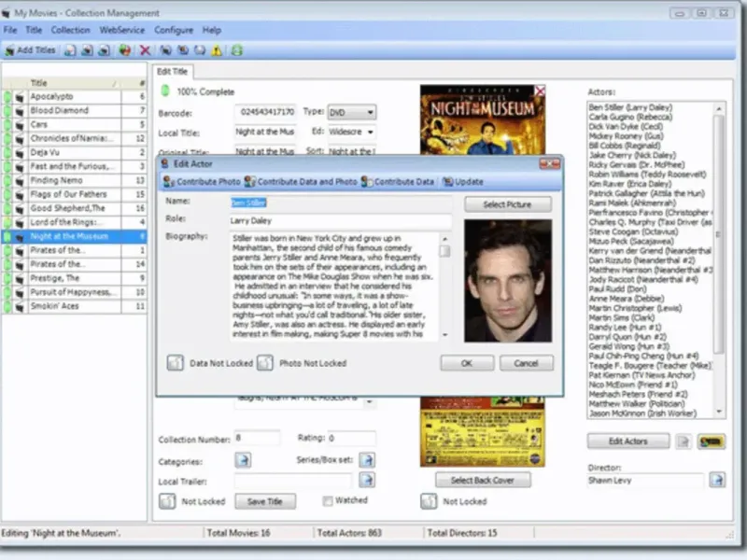Click the document icon next to Edit Actors
The image size is (747, 560).
pyautogui.click(x=684, y=441)
